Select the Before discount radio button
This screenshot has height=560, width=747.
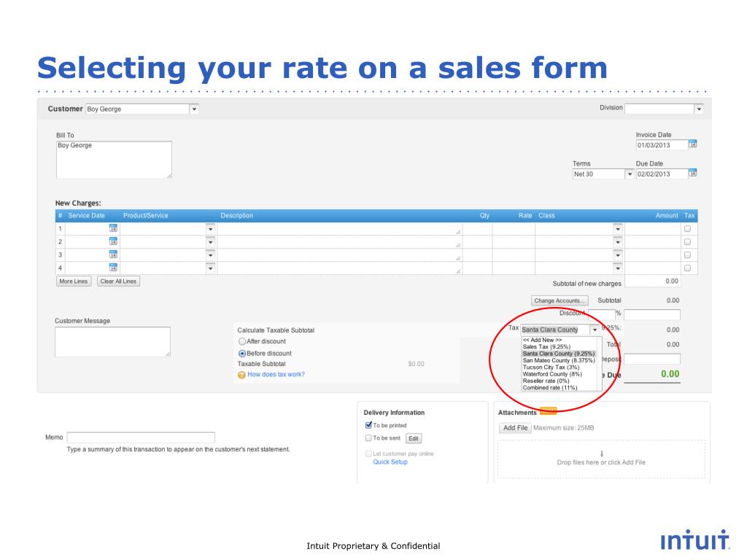242,354
